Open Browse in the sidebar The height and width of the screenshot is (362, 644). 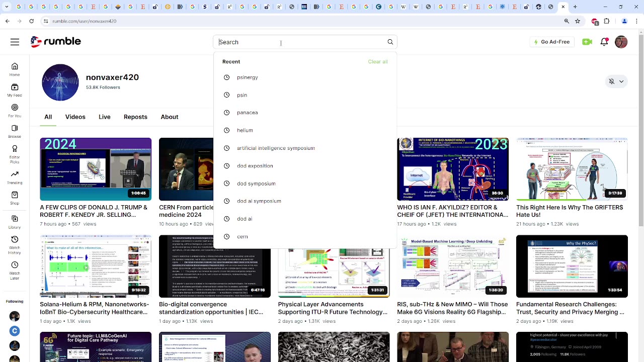[x=15, y=131]
